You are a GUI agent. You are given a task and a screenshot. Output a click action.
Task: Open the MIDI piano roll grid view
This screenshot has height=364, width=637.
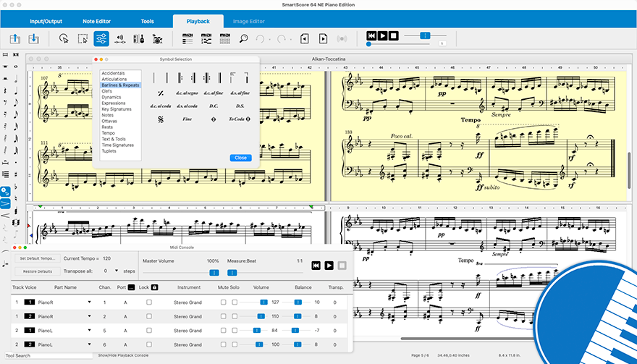pyautogui.click(x=225, y=38)
